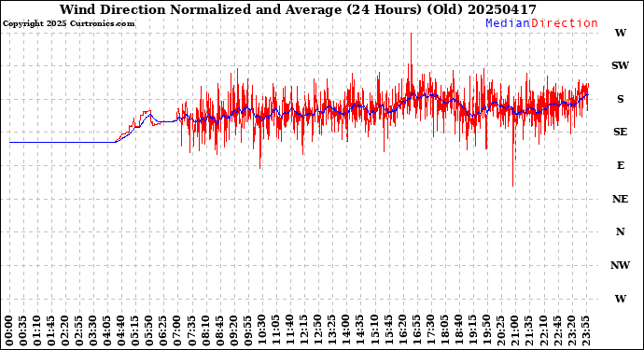Click the 12:50 time axis label
Viewport: 644px width, 350px height.
tap(318, 330)
